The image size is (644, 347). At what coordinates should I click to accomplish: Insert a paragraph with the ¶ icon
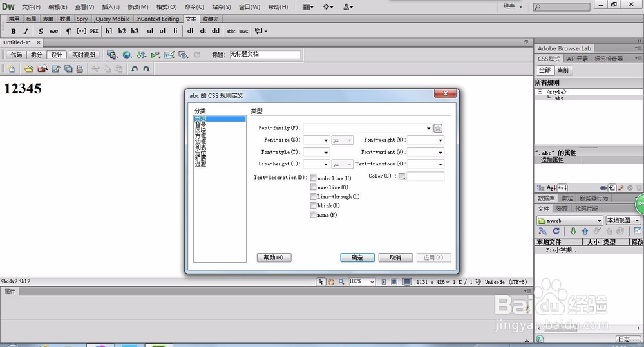pyautogui.click(x=69, y=31)
